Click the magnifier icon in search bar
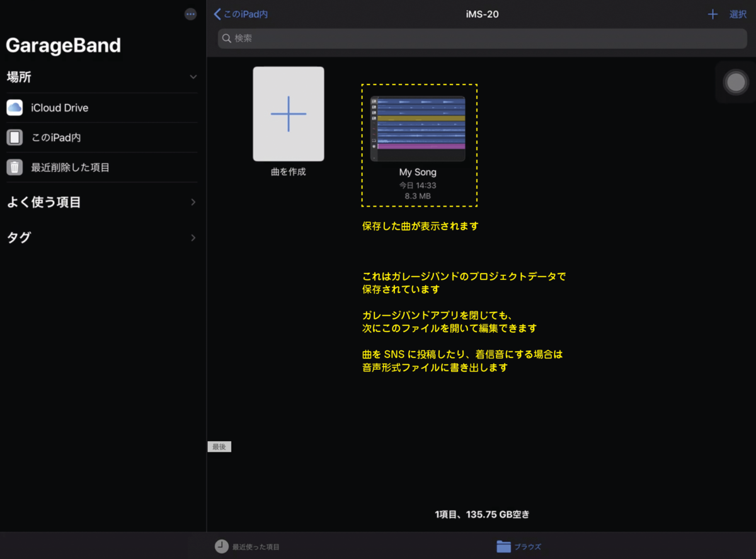 [x=227, y=38]
